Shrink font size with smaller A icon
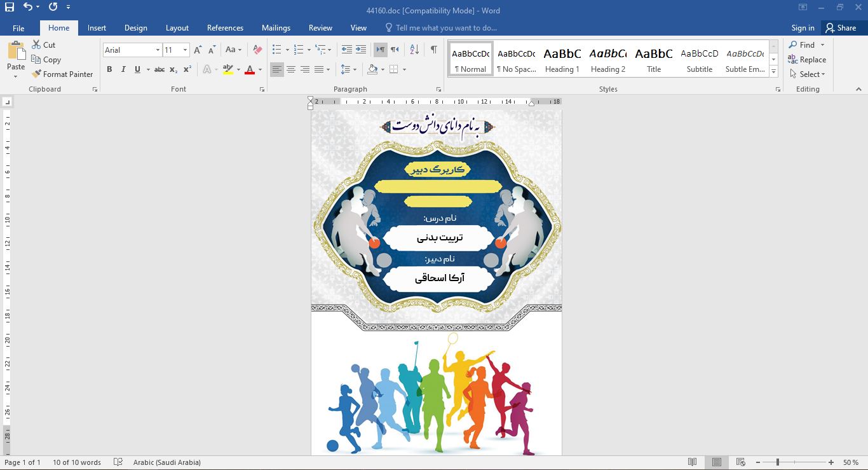This screenshot has height=470, width=868. [212, 50]
